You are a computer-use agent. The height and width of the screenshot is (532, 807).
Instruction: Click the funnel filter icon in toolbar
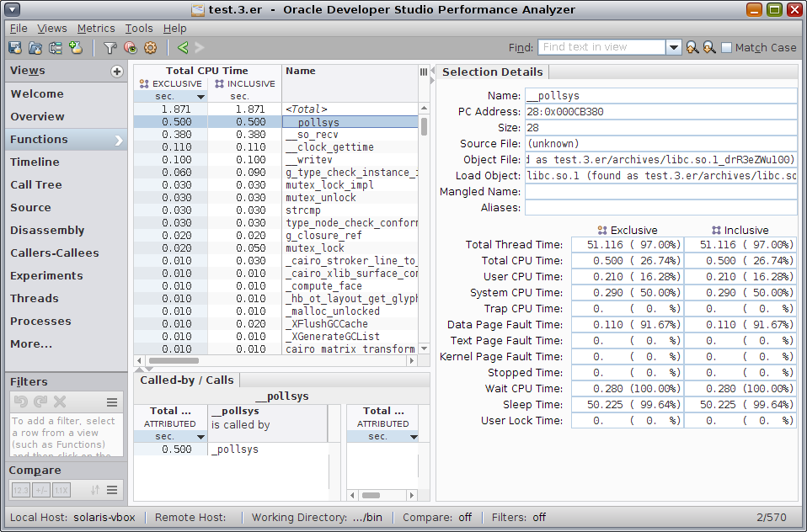click(110, 48)
